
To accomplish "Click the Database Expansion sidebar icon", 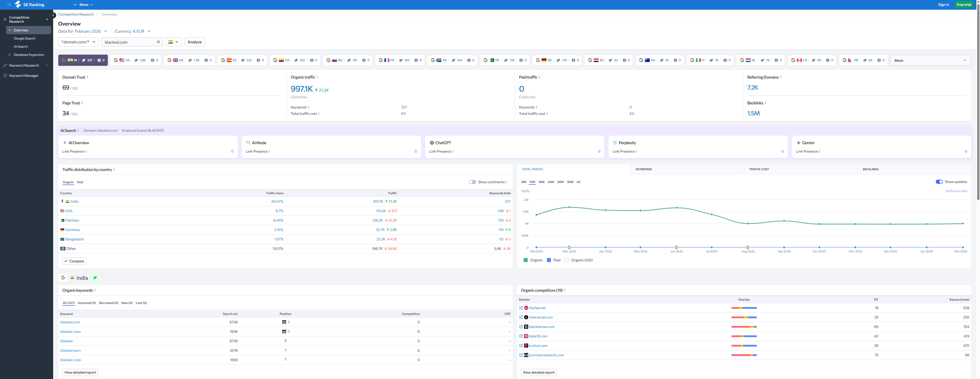I will pos(9,55).
